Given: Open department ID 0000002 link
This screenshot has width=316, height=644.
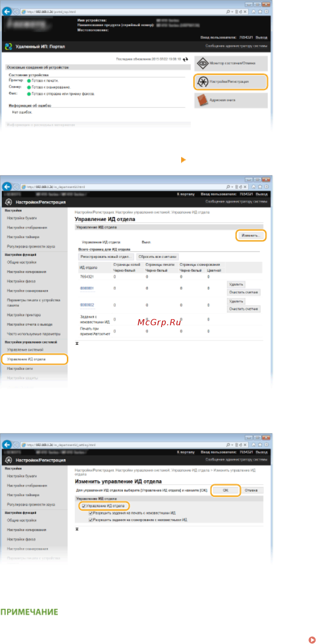Looking at the screenshot, I should 87,305.
